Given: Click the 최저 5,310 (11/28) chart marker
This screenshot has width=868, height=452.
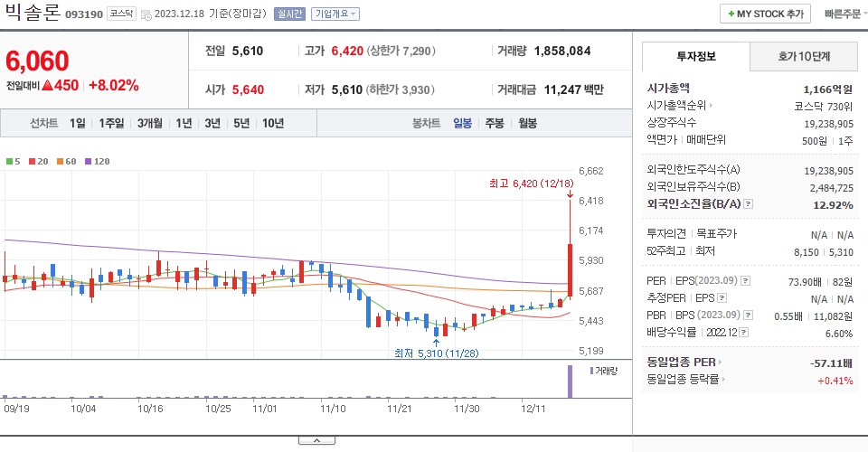Looking at the screenshot, I should (436, 353).
